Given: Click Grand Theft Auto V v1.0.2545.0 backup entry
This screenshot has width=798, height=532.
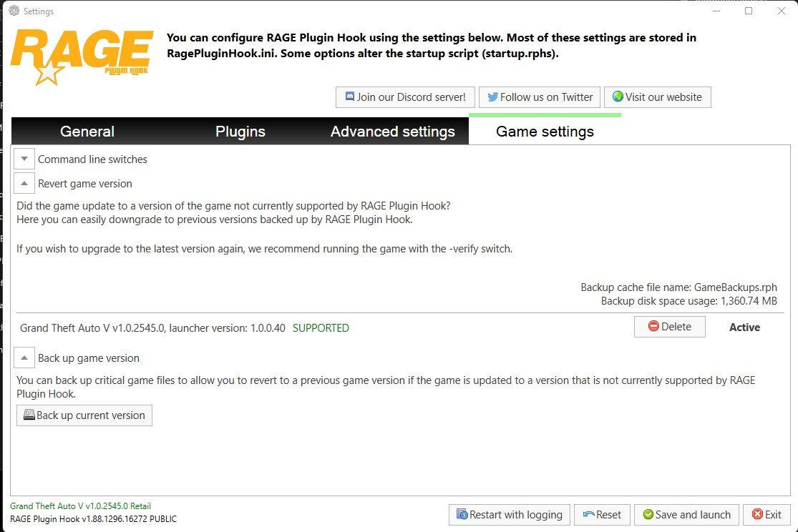Looking at the screenshot, I should pos(152,328).
